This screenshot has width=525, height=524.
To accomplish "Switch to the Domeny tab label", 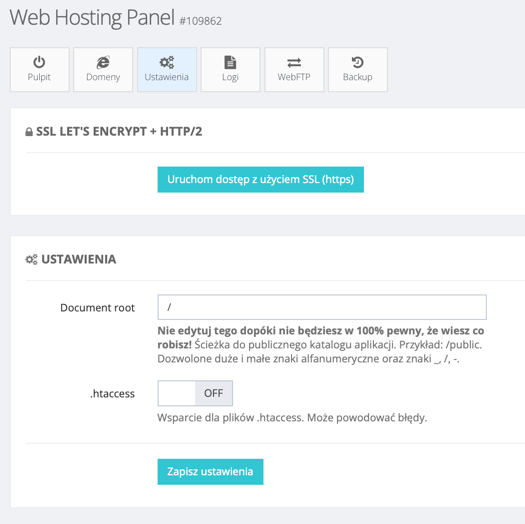I will tap(103, 77).
